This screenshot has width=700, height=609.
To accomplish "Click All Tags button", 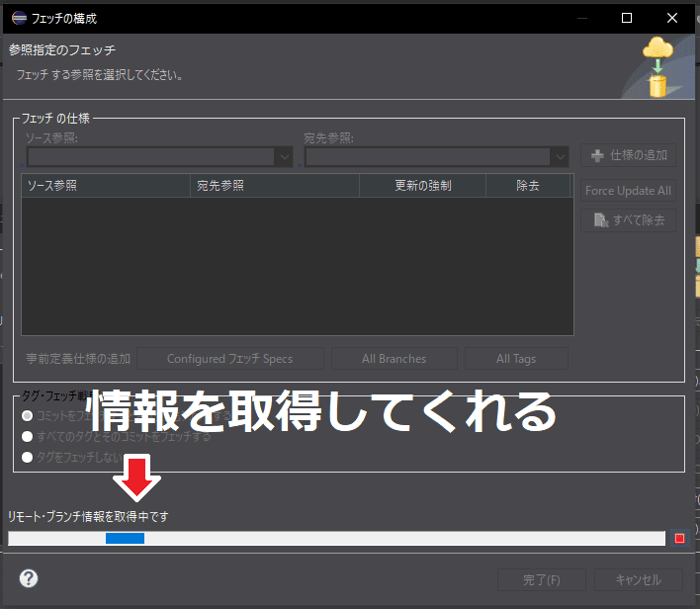I will click(516, 359).
